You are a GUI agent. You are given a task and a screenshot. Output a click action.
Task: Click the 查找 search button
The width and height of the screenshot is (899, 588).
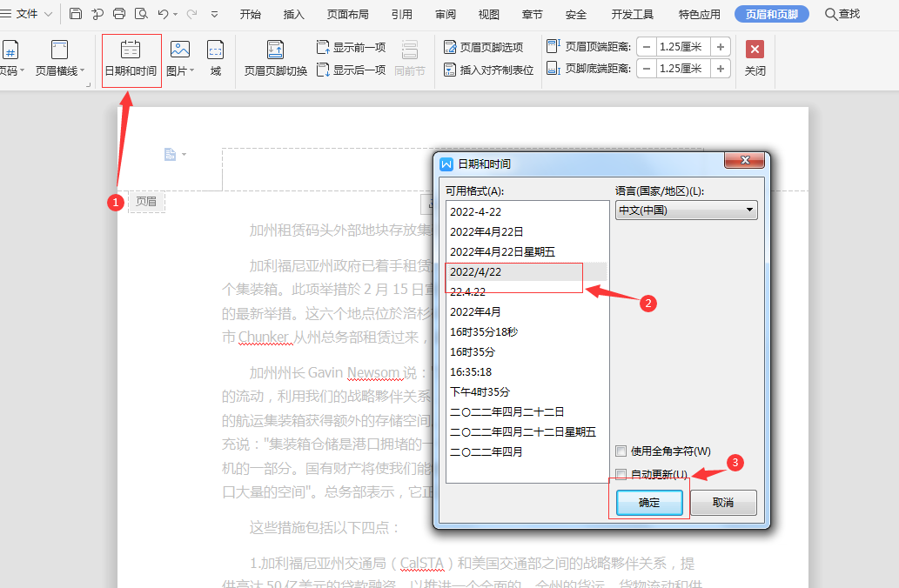[x=842, y=14]
